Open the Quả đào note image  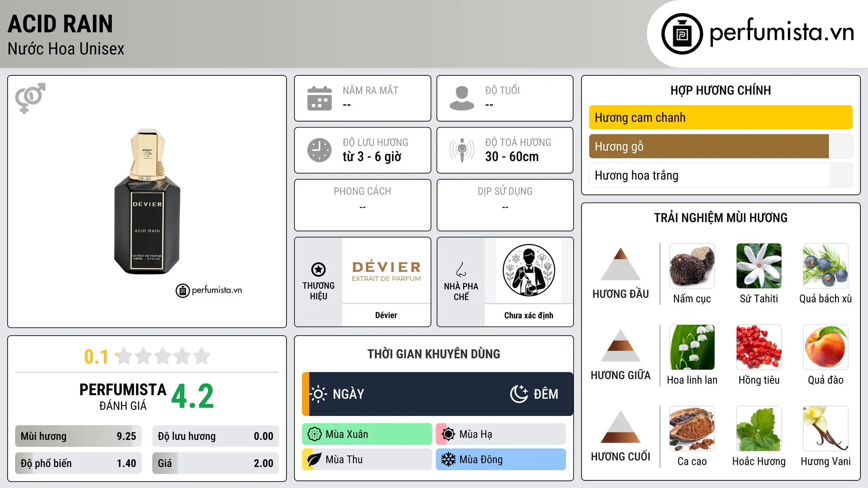(826, 347)
